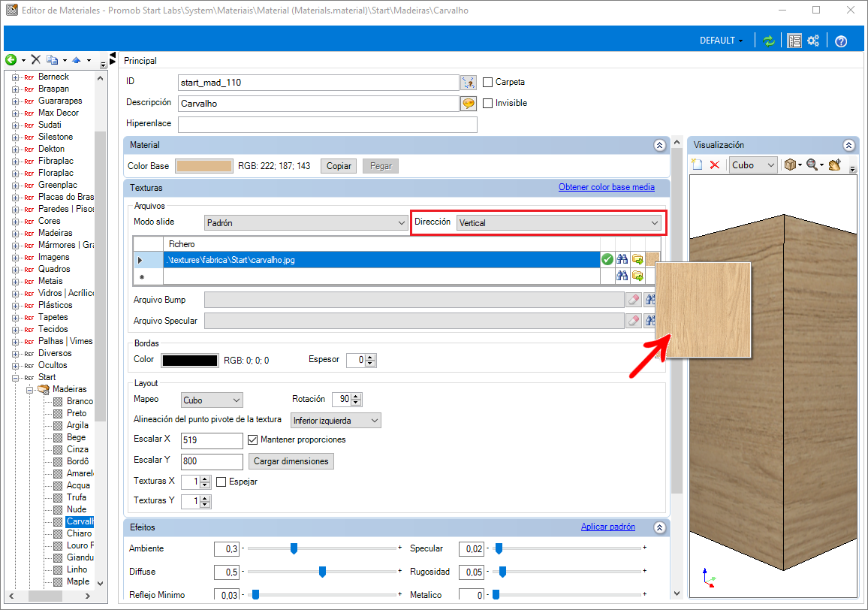This screenshot has height=610, width=868.
Task: Click the green back arrow in tree toolbar
Action: [x=11, y=60]
